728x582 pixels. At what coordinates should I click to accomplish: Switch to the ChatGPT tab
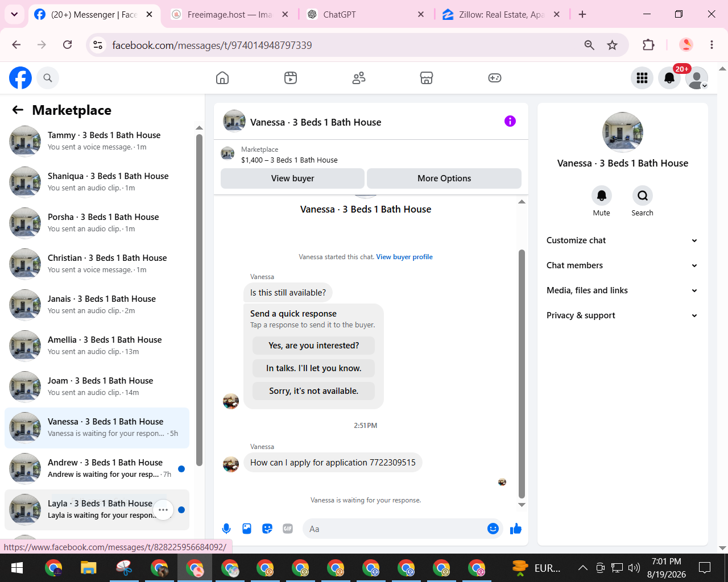366,15
